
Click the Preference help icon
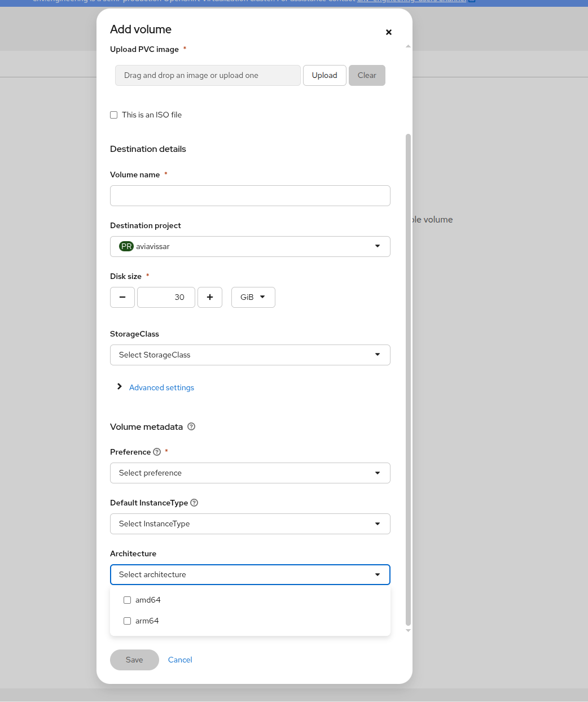click(x=157, y=452)
